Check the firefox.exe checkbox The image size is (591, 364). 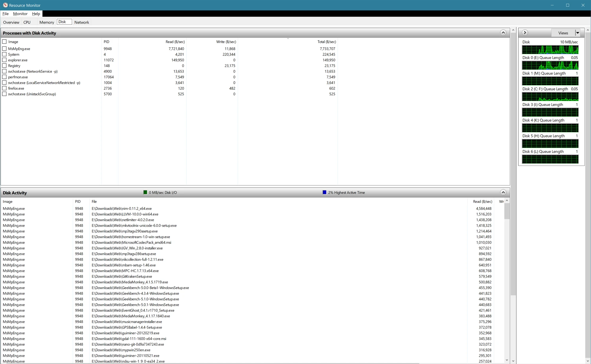pyautogui.click(x=4, y=88)
